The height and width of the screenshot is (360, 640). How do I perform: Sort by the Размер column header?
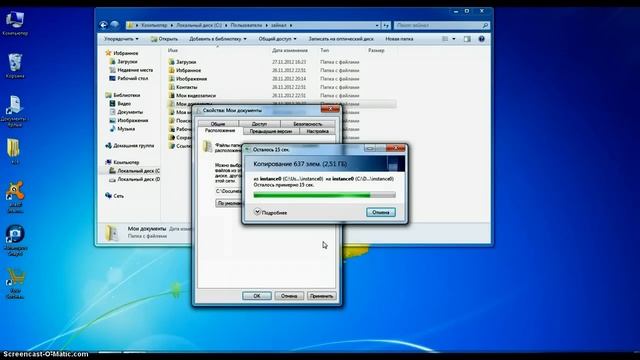(x=376, y=51)
